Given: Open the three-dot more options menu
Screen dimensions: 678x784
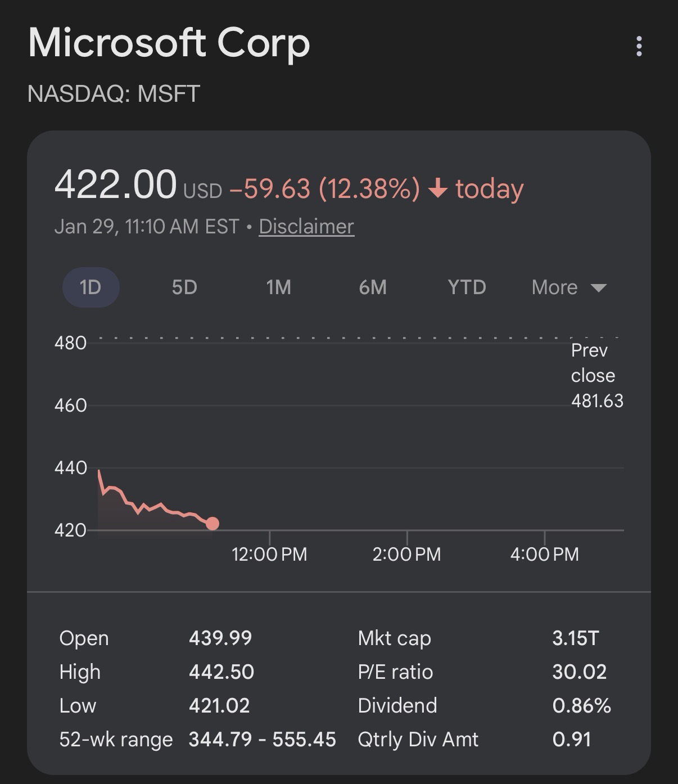Looking at the screenshot, I should [x=639, y=46].
